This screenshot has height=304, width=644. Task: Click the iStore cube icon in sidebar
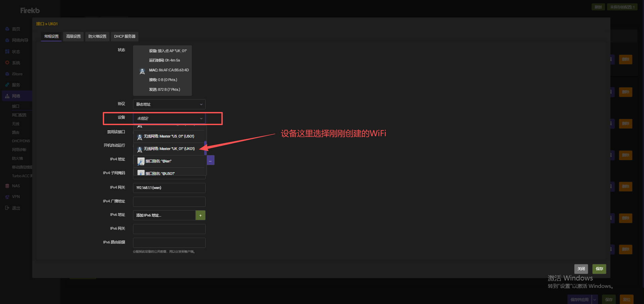pos(7,74)
